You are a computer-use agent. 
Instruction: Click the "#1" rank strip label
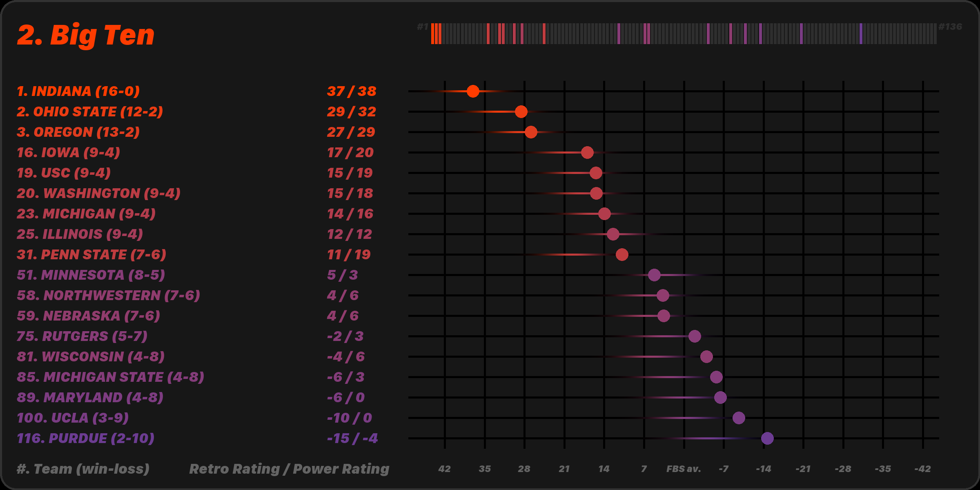tap(423, 27)
